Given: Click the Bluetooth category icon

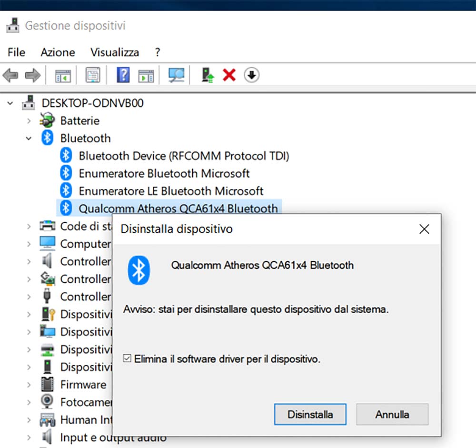Looking at the screenshot, I should coord(47,138).
